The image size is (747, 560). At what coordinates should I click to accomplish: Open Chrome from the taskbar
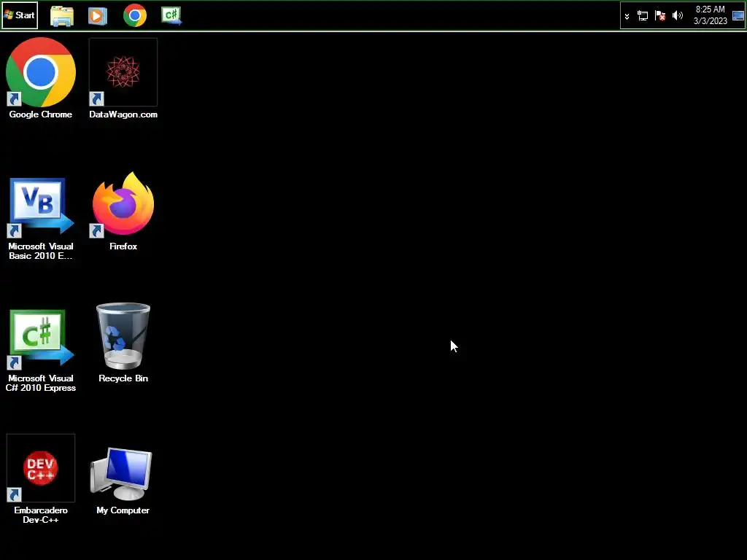[135, 16]
